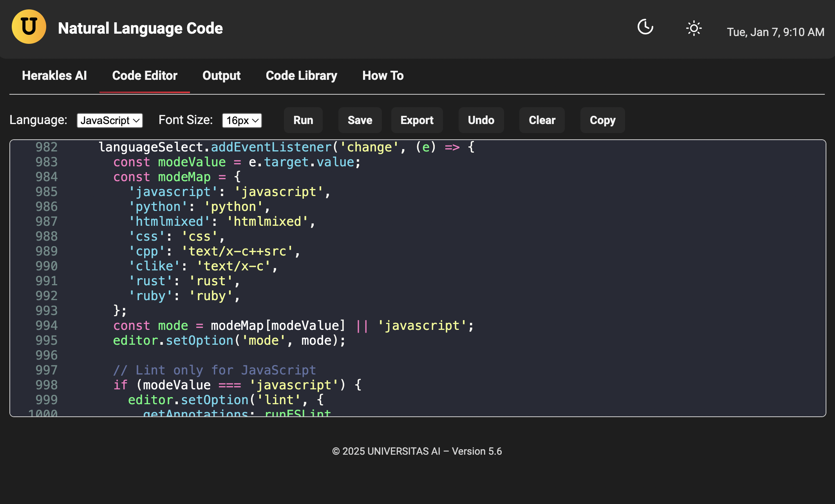The height and width of the screenshot is (504, 835).
Task: Open the Herakles AI tab
Action: click(54, 76)
